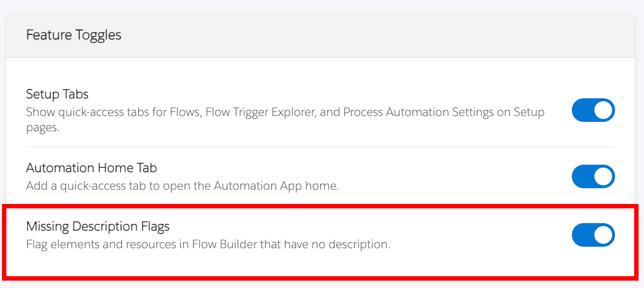The height and width of the screenshot is (288, 644).
Task: Click the divider line below Setup Tabs
Action: pos(319,146)
